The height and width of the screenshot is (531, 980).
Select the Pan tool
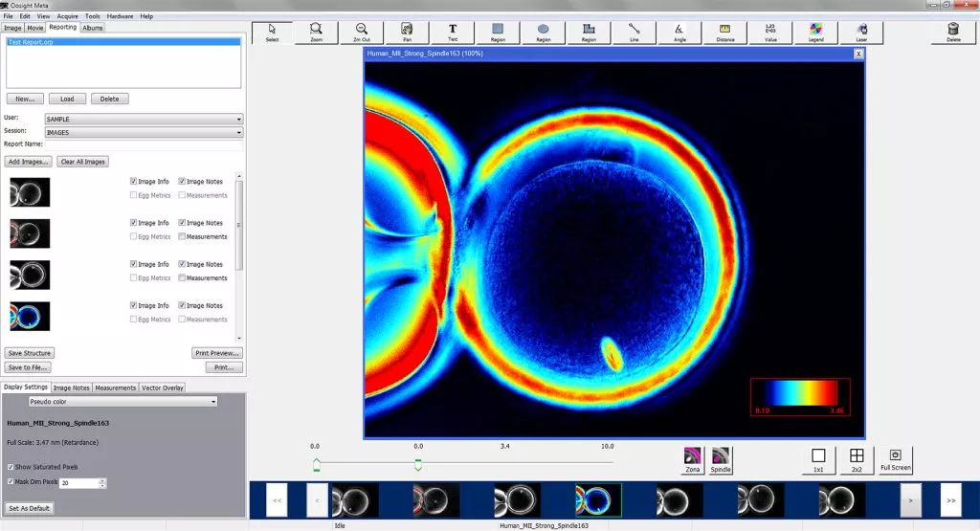pos(407,33)
